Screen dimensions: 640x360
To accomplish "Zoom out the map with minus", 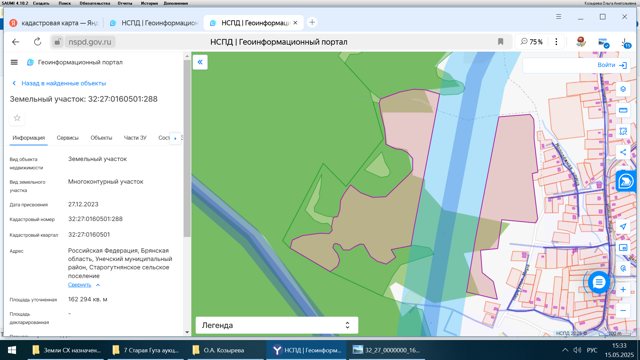I will pyautogui.click(x=623, y=311).
